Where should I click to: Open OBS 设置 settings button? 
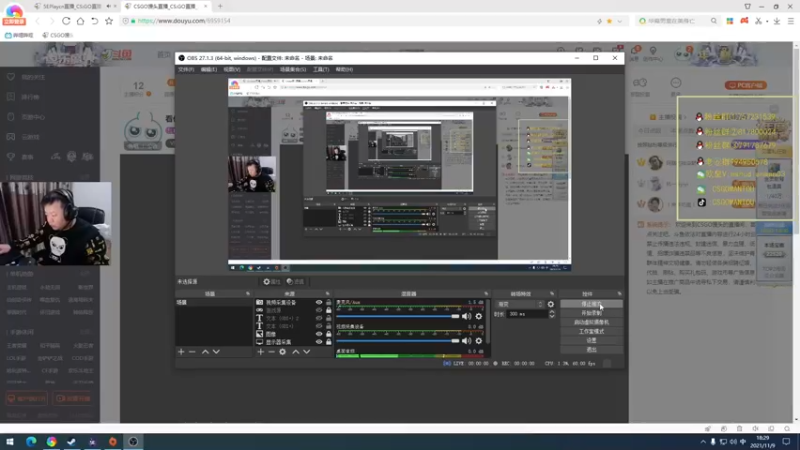tap(591, 340)
